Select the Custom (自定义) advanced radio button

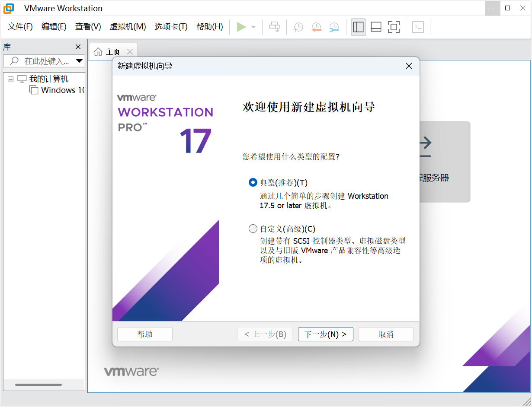[x=253, y=229]
